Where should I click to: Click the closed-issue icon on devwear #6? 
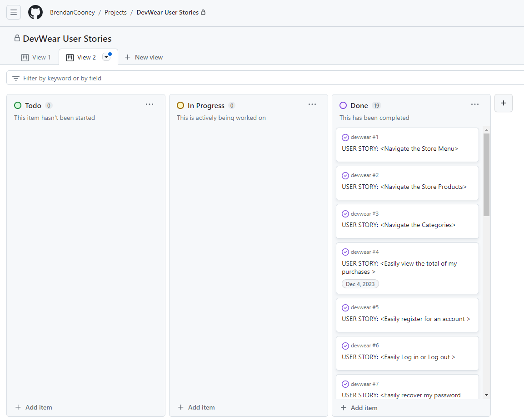345,346
